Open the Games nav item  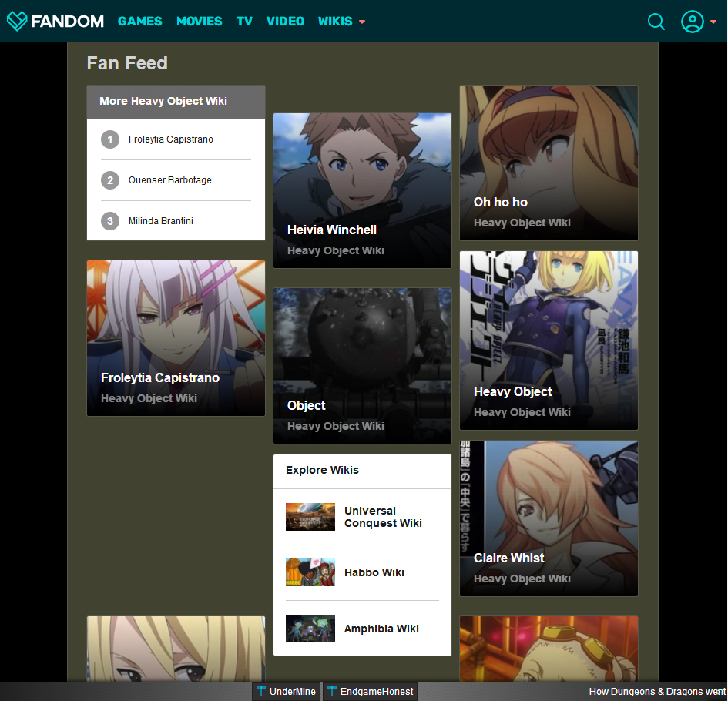click(139, 22)
